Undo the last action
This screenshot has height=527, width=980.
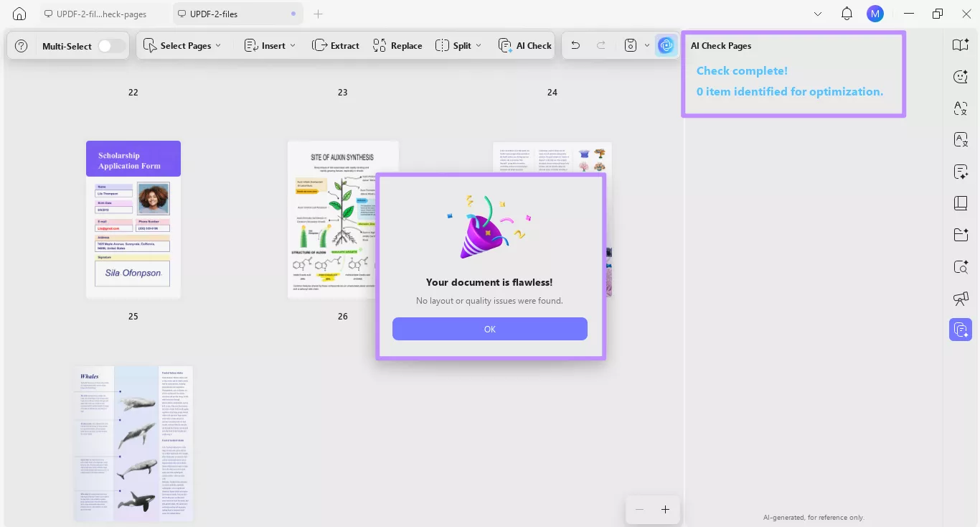pyautogui.click(x=575, y=46)
